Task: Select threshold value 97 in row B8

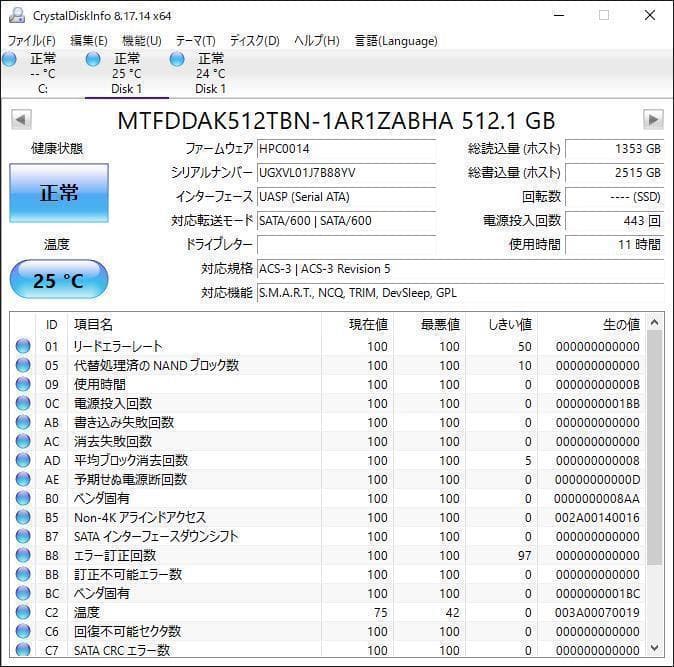Action: point(524,555)
